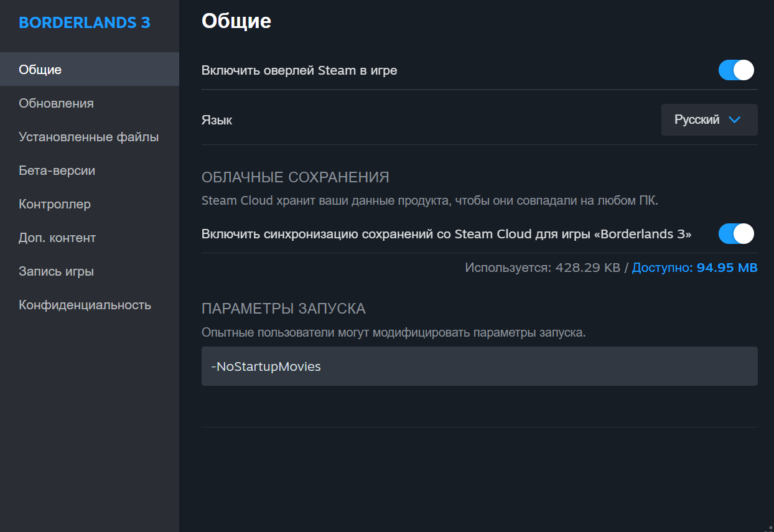Click the Доступно: 94.95 MB text

695,268
